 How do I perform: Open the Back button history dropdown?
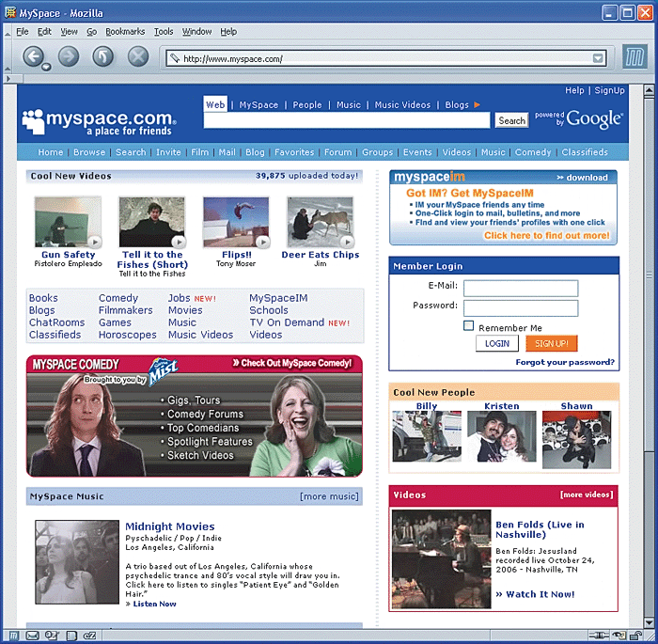pyautogui.click(x=47, y=67)
